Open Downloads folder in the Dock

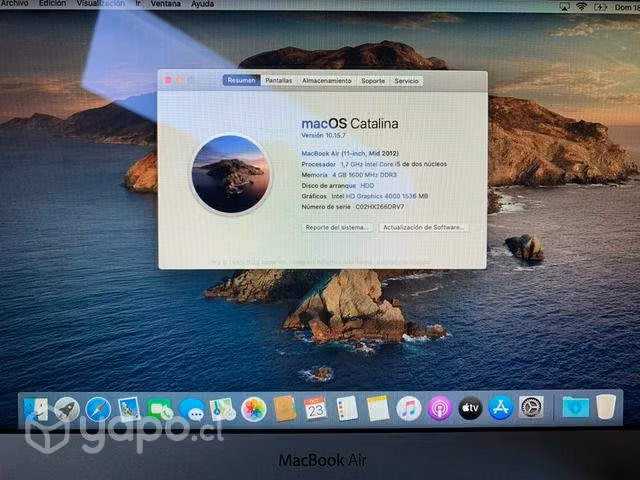click(576, 407)
